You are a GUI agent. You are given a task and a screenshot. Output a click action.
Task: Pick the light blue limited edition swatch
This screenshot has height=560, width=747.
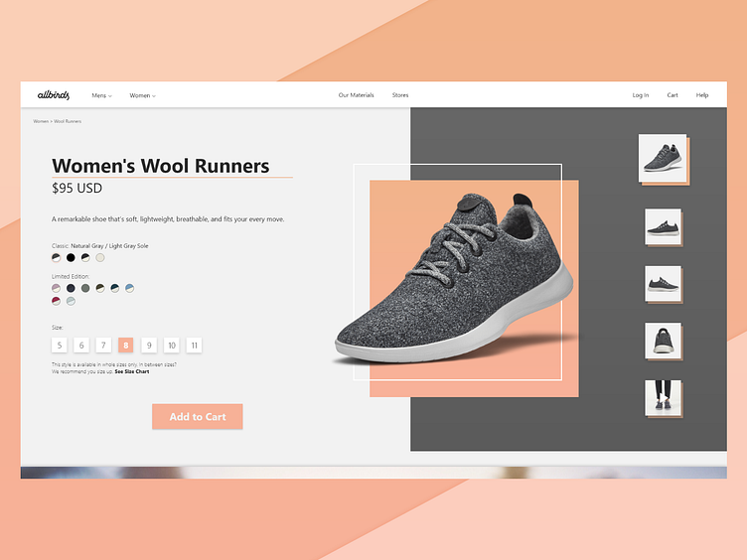click(129, 288)
